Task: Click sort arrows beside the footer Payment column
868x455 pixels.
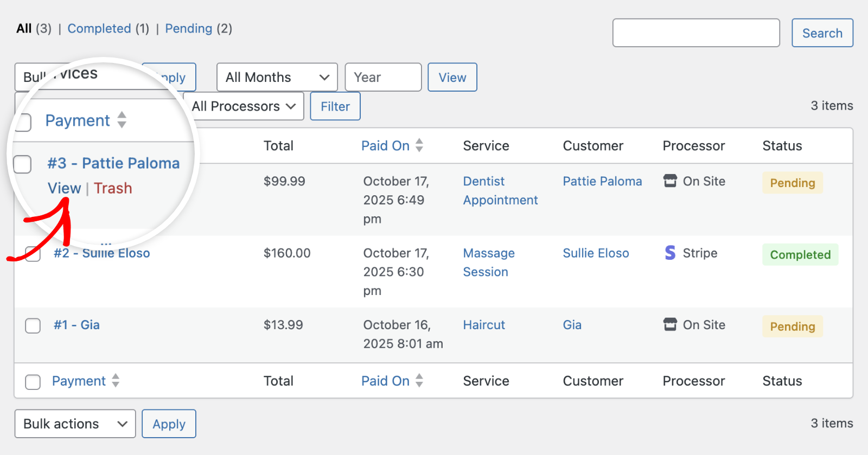Action: (x=116, y=381)
